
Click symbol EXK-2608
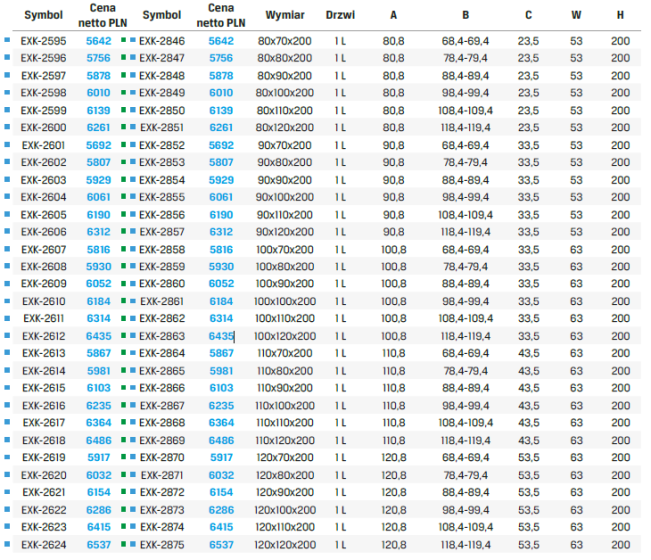point(43,267)
